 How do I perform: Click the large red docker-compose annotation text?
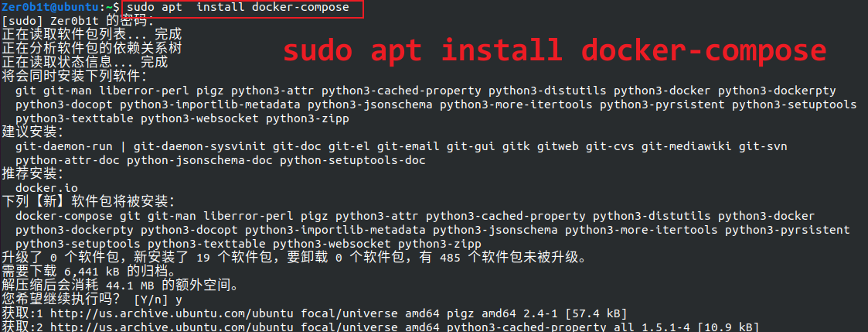pyautogui.click(x=555, y=52)
